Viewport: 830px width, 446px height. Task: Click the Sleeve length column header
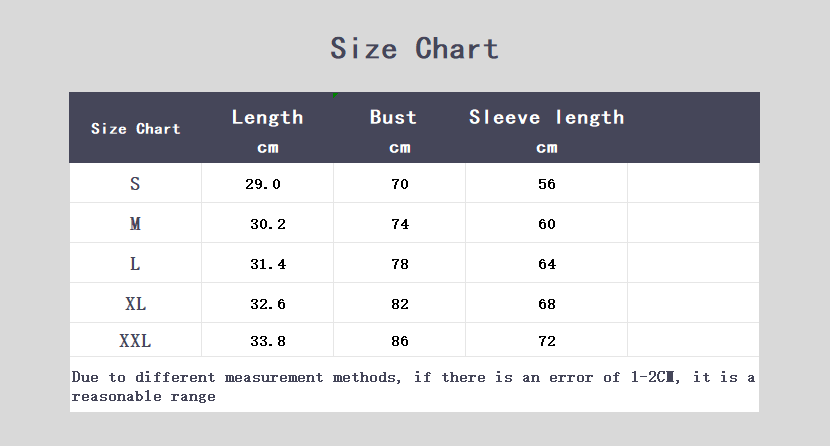click(x=547, y=117)
